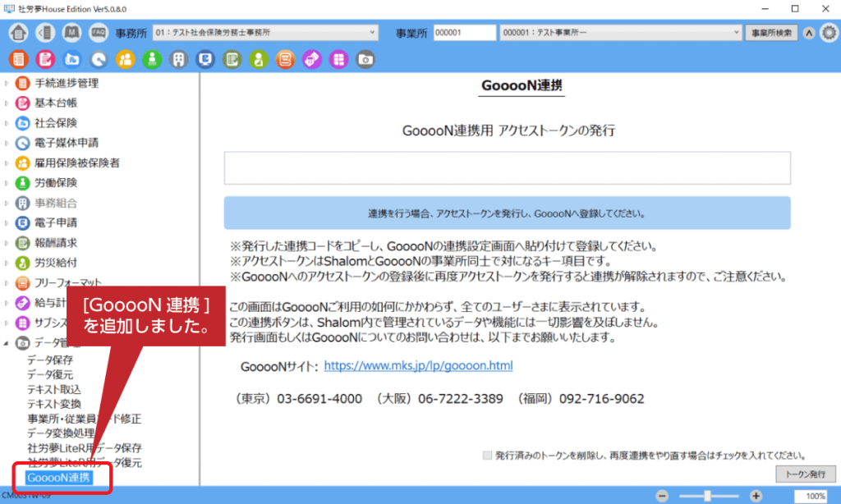Image resolution: width=841 pixels, height=504 pixels.
Task: Expand the 社会保険 tree node
Action: [7, 123]
